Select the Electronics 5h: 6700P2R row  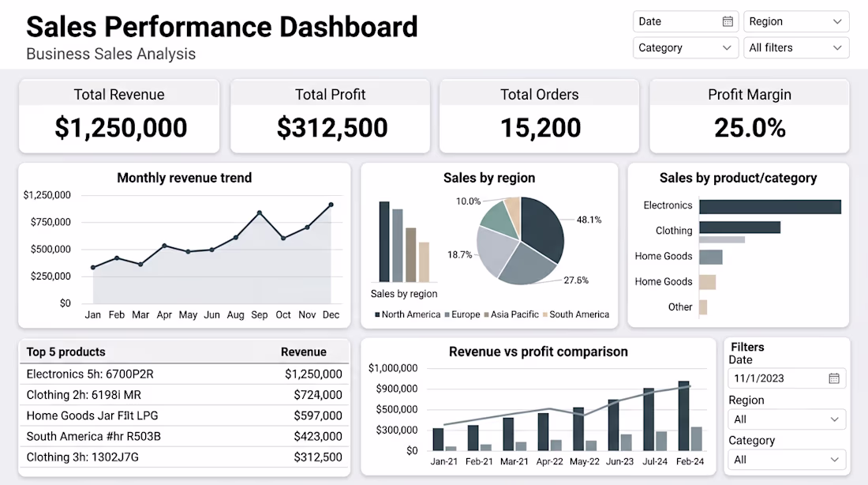[185, 374]
